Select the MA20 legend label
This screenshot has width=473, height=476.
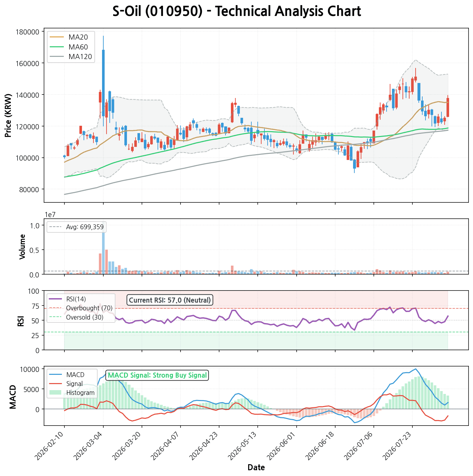pyautogui.click(x=78, y=37)
